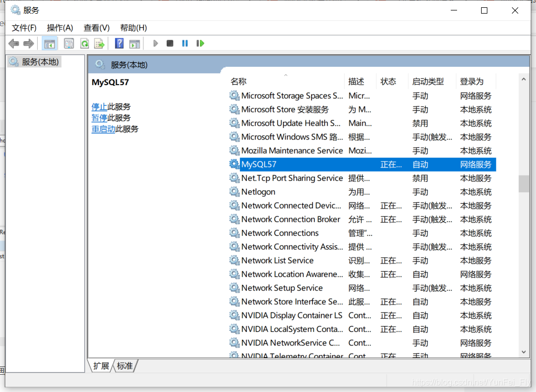Toggle the console tree pane visibility
The height and width of the screenshot is (392, 536).
50,43
